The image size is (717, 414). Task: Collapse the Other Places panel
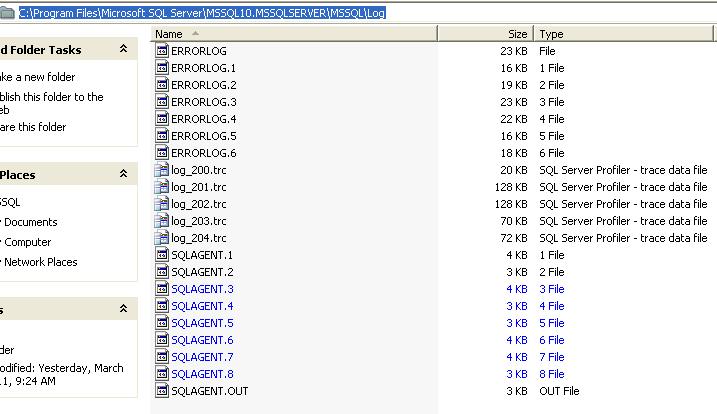pyautogui.click(x=123, y=174)
